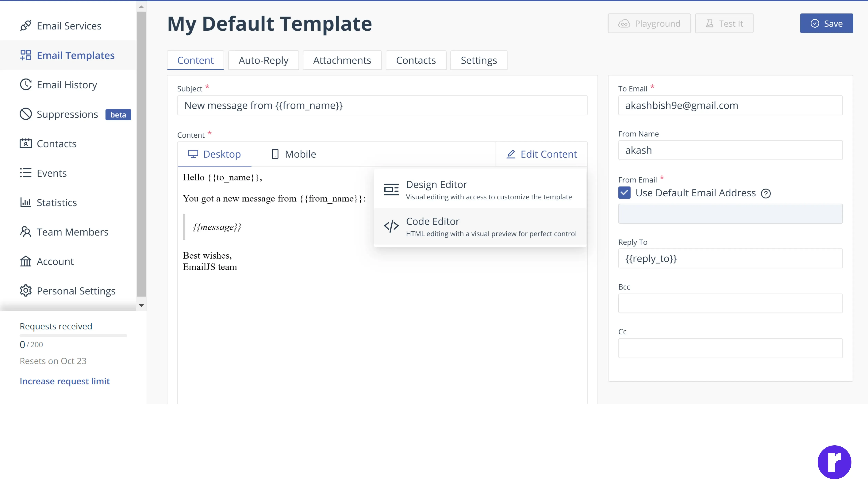Click the Reply To input field

coord(730,258)
